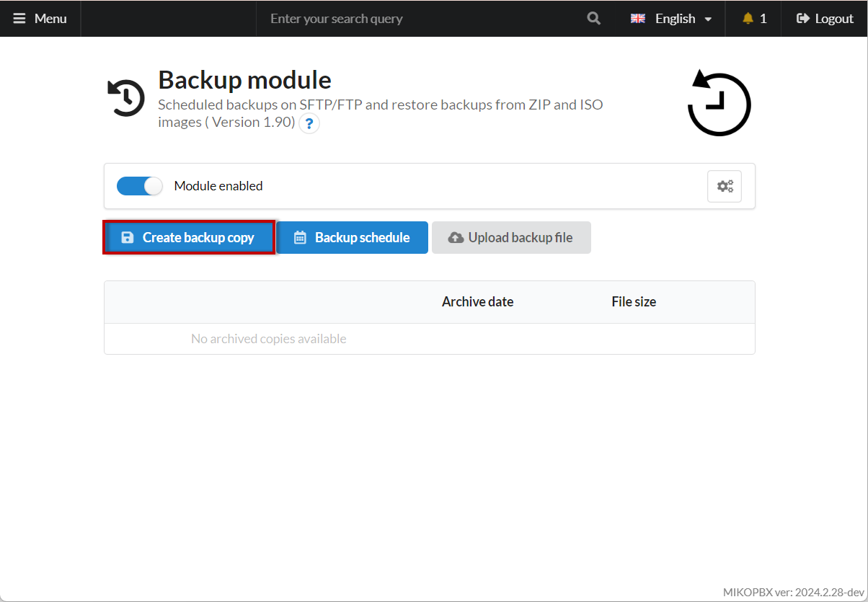Click the Upload backup file button
The width and height of the screenshot is (868, 602).
point(511,237)
